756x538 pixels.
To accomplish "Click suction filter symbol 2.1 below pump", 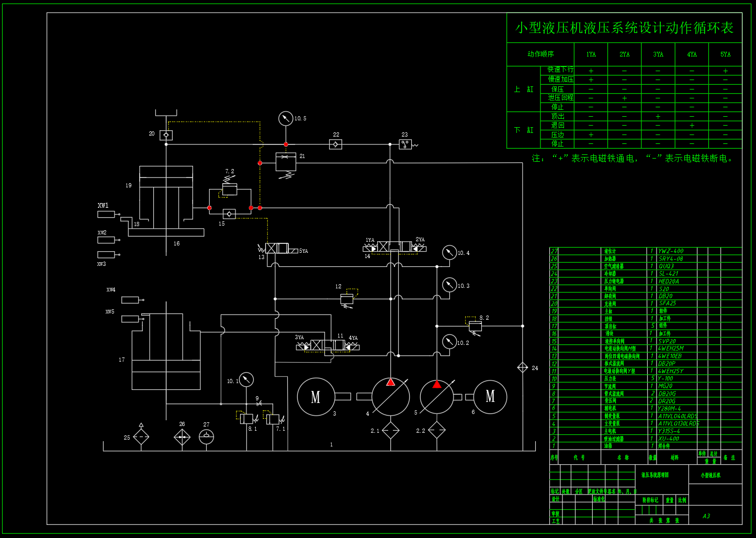I will pos(390,430).
